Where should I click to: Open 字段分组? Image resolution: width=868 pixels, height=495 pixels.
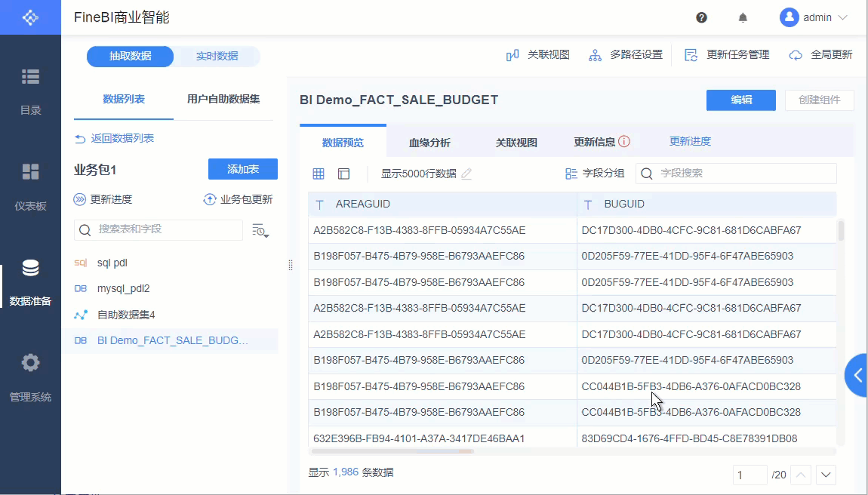[595, 174]
